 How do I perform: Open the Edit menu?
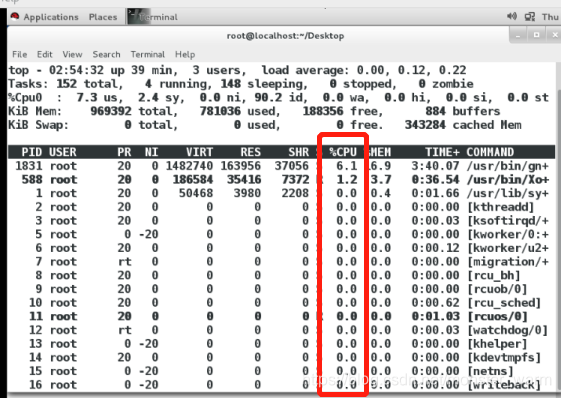pos(45,54)
